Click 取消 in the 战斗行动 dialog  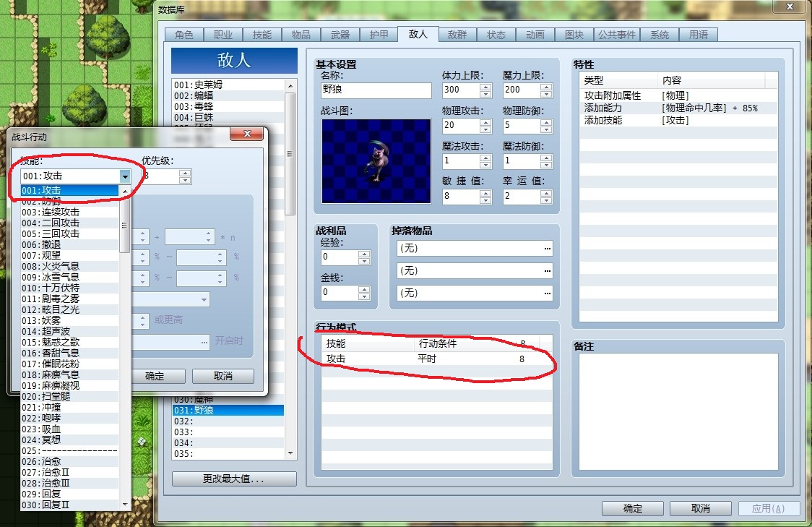(x=223, y=376)
